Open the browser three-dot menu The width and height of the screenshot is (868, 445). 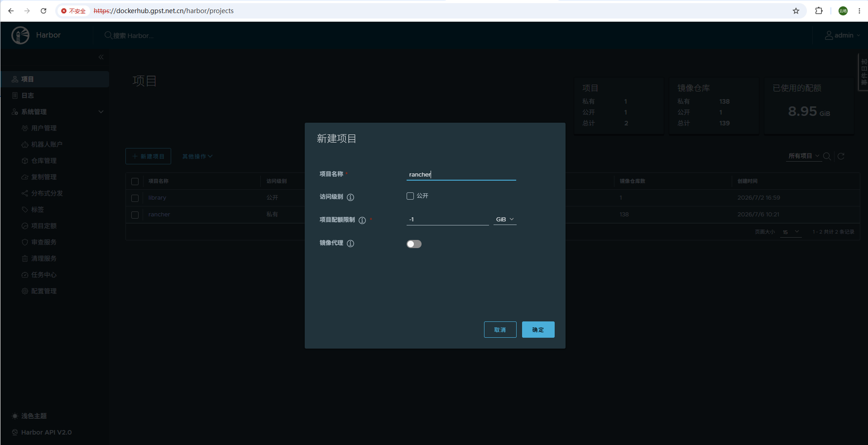(859, 11)
